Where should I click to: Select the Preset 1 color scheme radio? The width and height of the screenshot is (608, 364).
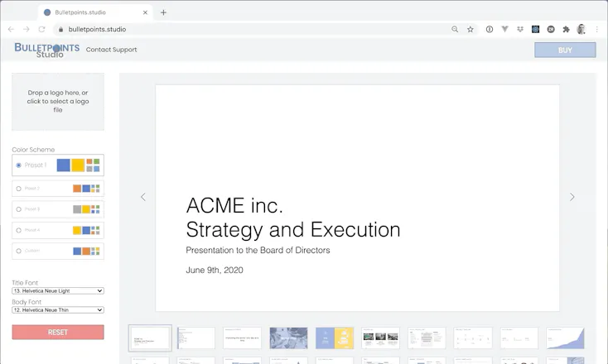click(x=18, y=165)
